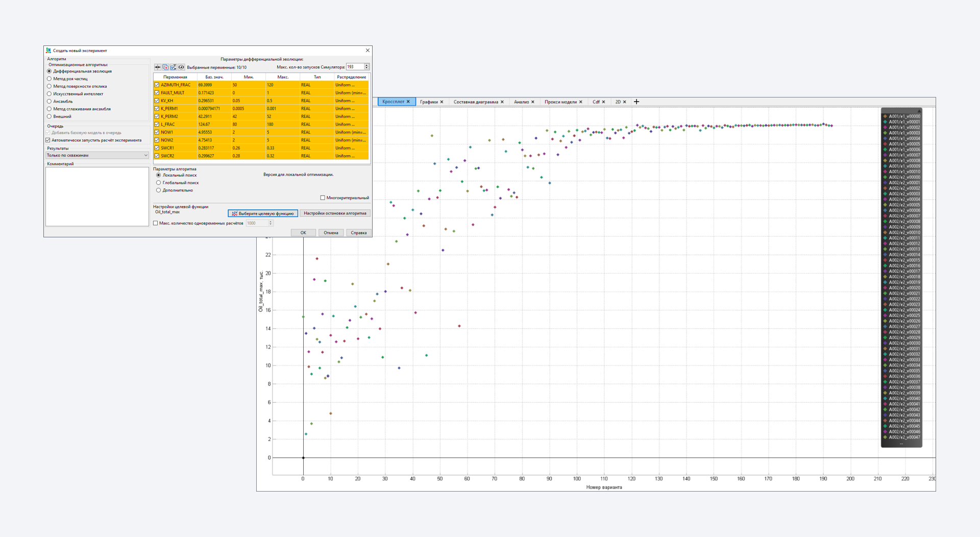
Task: Close the Cdf tab
Action: click(x=604, y=102)
